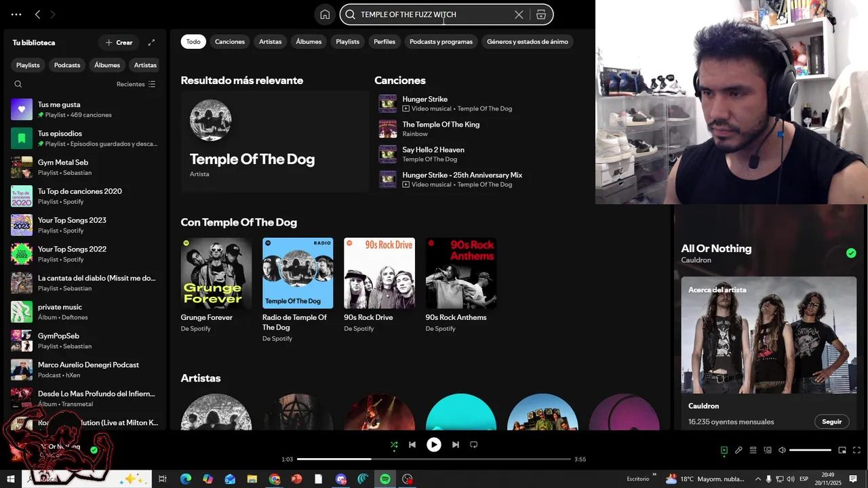Open Microsoft Edge from taskbar

185,479
